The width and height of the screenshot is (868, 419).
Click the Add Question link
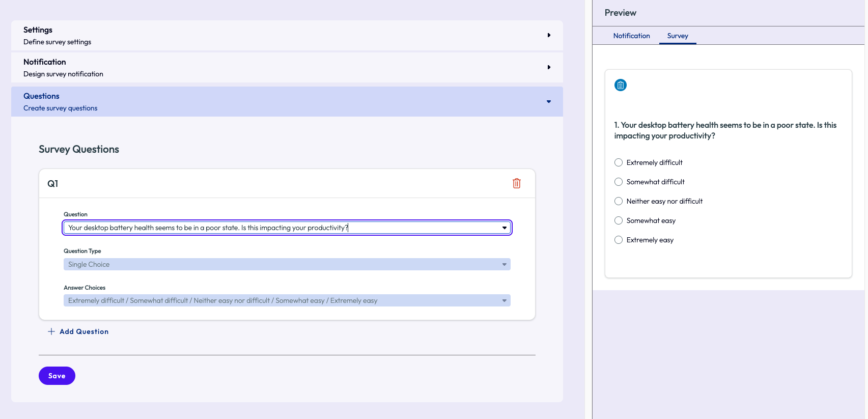coord(84,331)
